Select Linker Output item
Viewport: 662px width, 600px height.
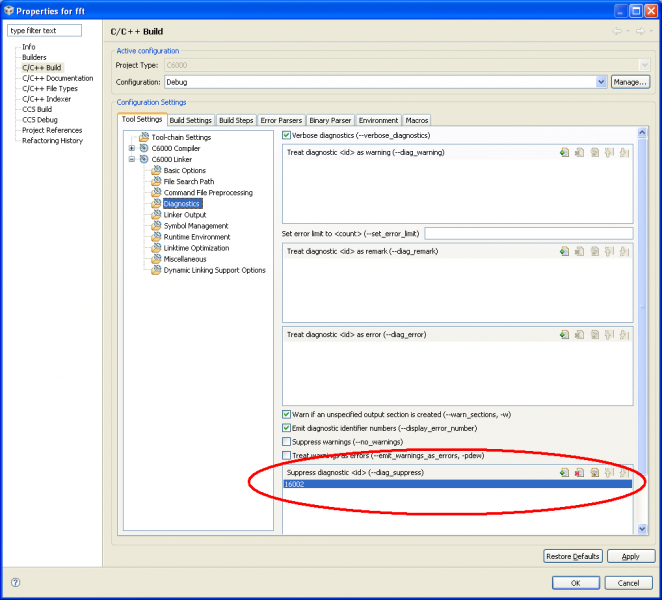pos(184,215)
